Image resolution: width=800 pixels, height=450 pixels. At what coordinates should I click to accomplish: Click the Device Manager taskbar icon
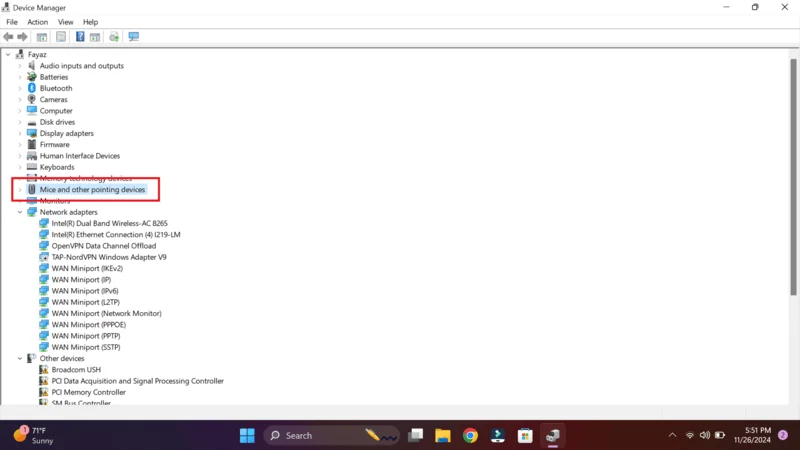point(553,435)
